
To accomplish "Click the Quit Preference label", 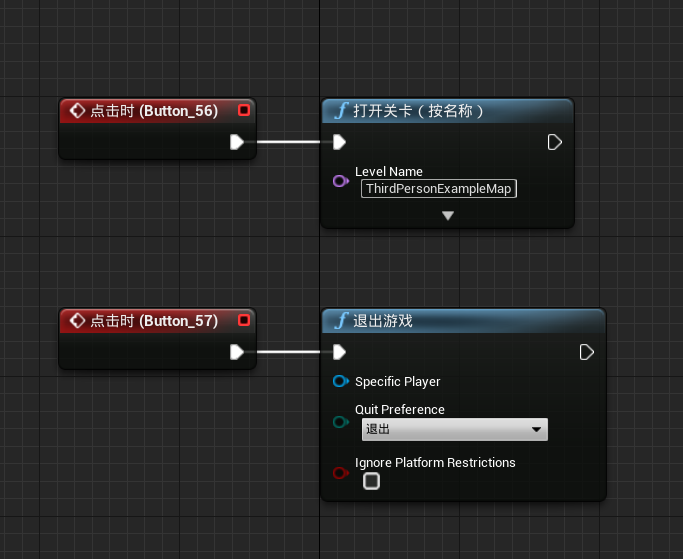I will (x=400, y=410).
